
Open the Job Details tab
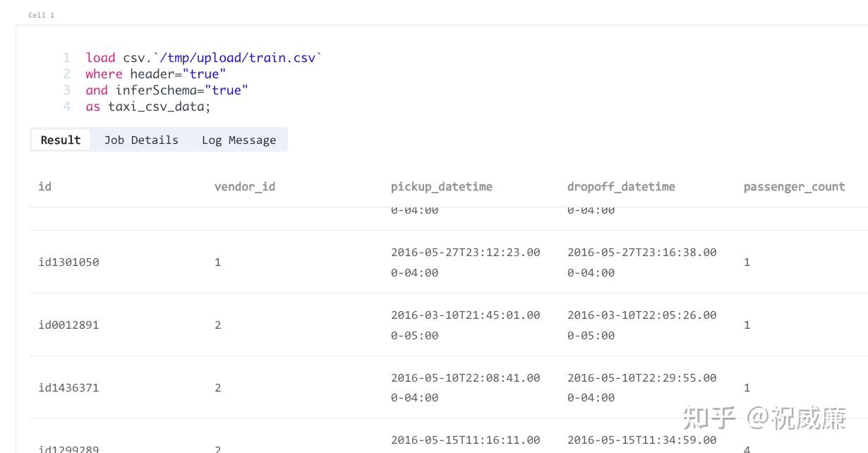[141, 140]
